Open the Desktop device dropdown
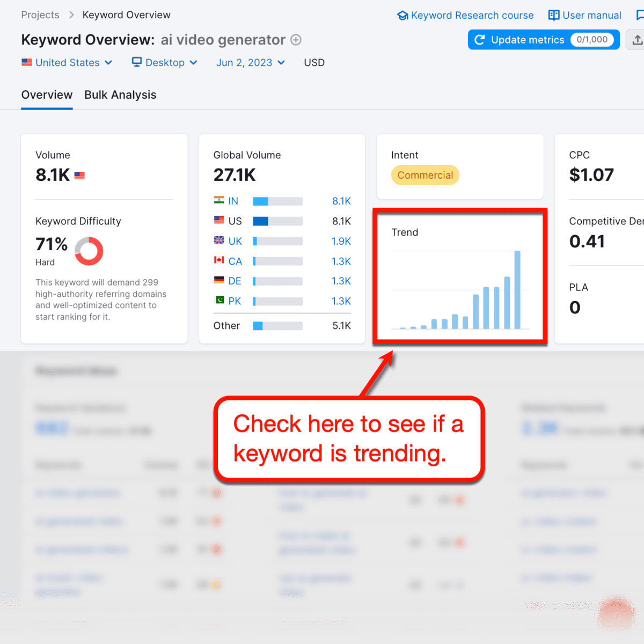 point(165,62)
